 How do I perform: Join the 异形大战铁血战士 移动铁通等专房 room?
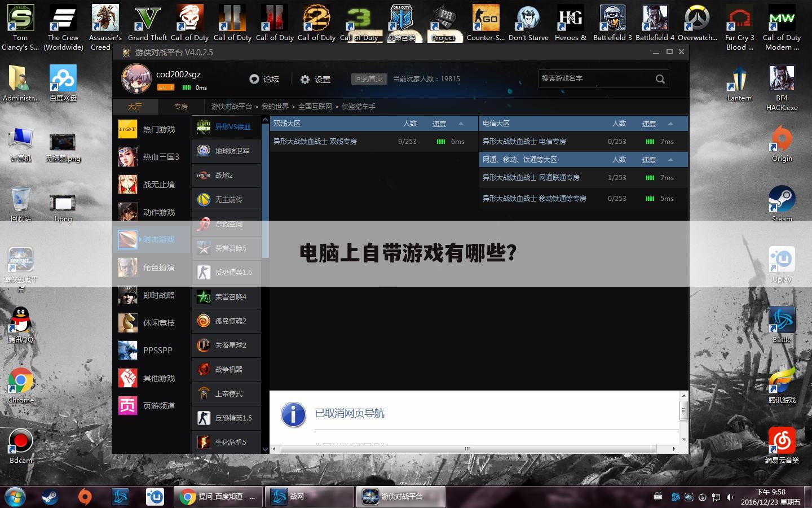tap(584, 199)
